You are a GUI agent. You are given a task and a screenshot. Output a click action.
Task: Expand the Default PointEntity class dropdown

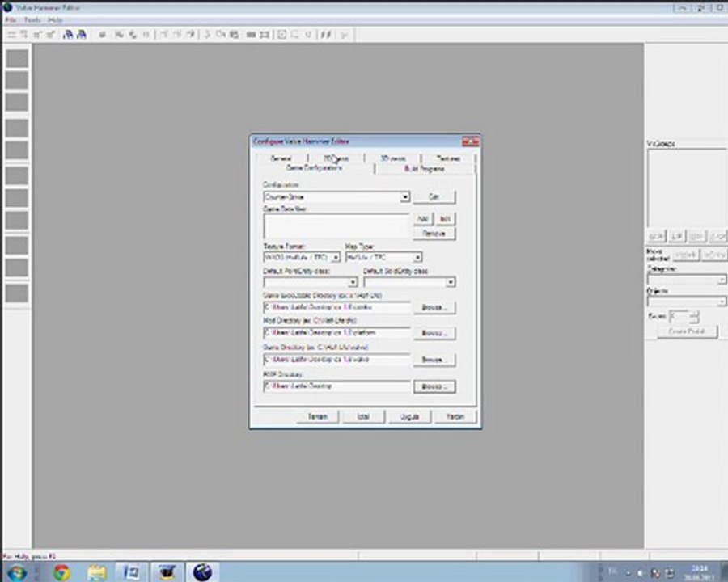310,282
